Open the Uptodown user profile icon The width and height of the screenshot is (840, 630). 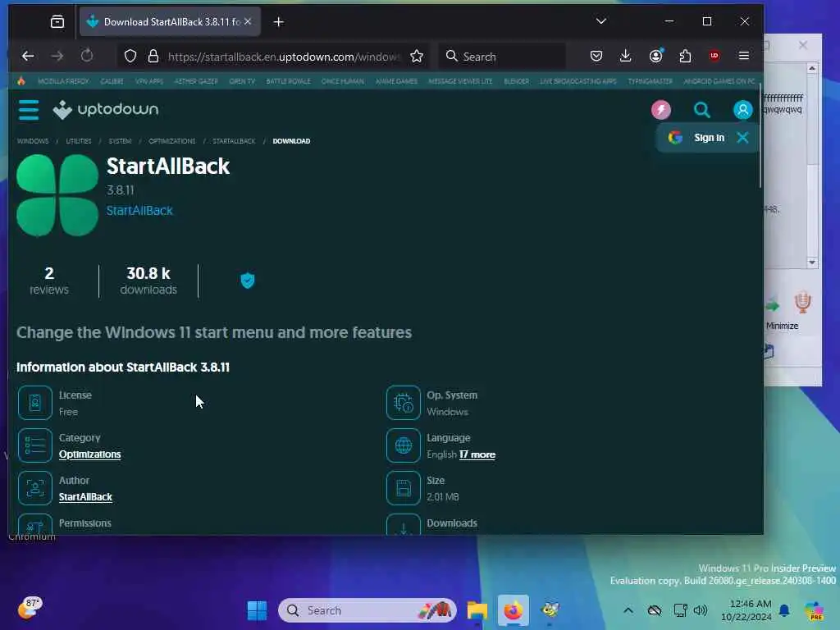(742, 110)
